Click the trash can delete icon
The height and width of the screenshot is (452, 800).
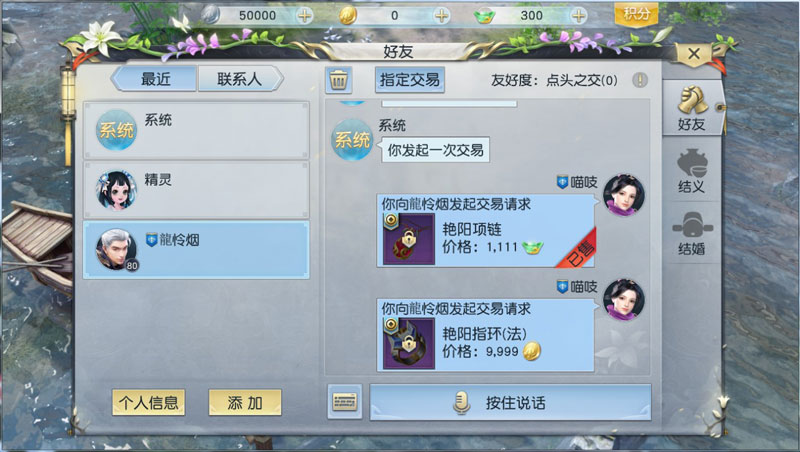pyautogui.click(x=338, y=80)
